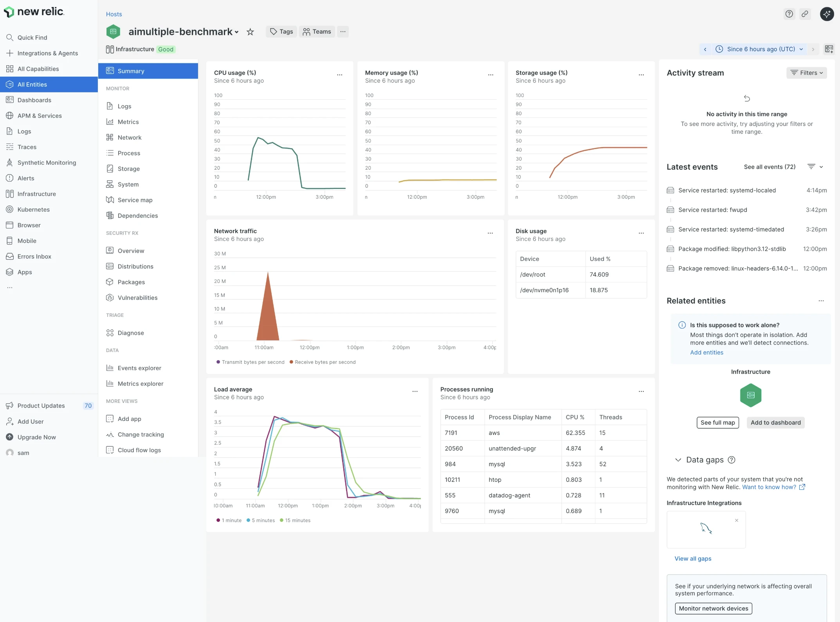Open Mobile monitoring
The height and width of the screenshot is (622, 840).
[49, 241]
